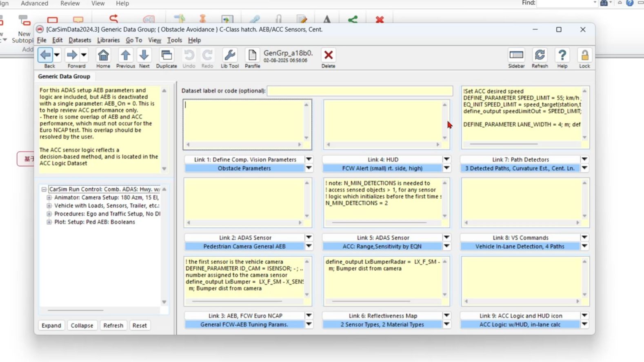This screenshot has height=362, width=644.
Task: Click the Forward arrow toolbar icon
Action: point(72,55)
